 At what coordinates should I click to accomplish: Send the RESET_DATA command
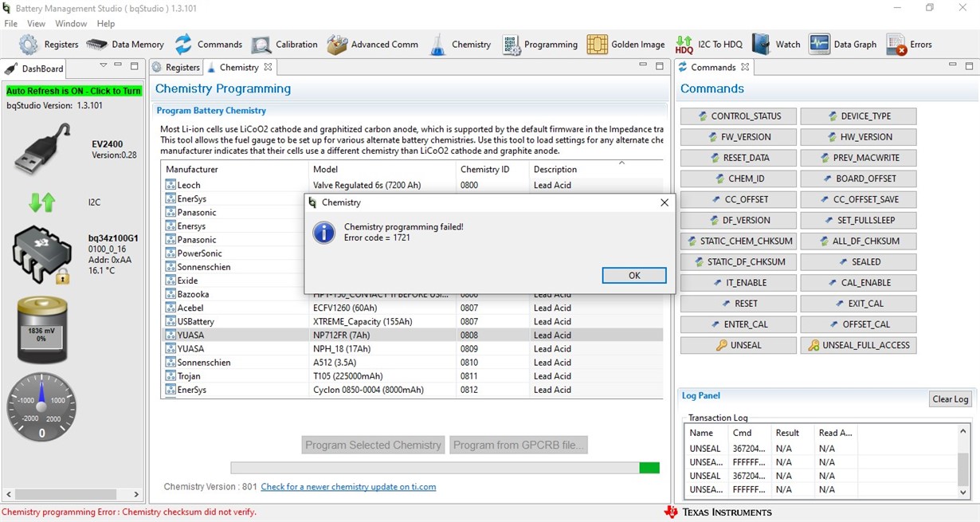pyautogui.click(x=738, y=158)
